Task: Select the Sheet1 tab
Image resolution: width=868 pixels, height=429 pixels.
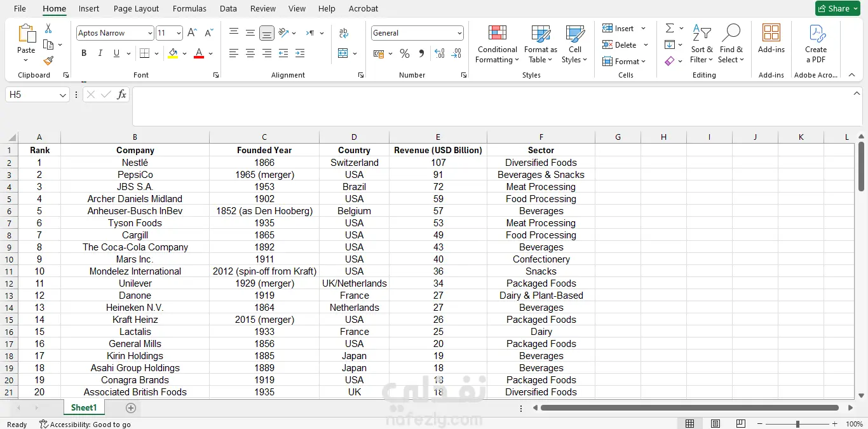Action: pos(84,408)
